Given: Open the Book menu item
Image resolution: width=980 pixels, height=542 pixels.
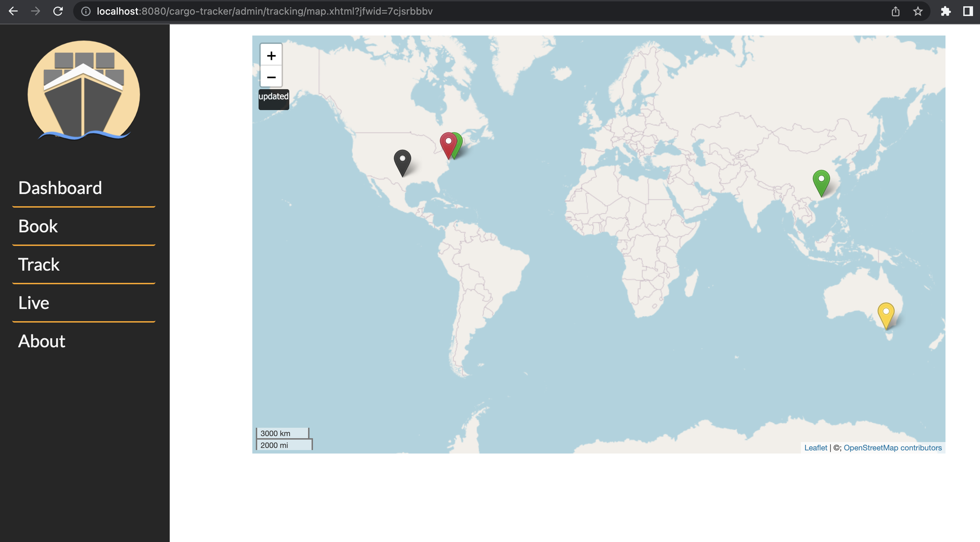Looking at the screenshot, I should point(38,226).
